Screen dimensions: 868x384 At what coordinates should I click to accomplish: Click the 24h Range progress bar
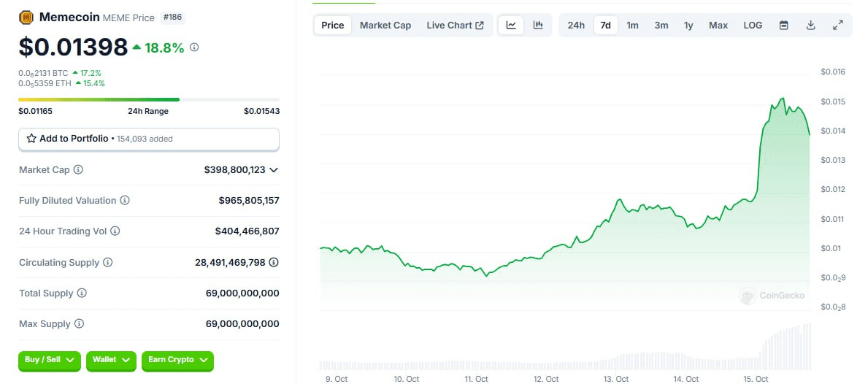(149, 99)
